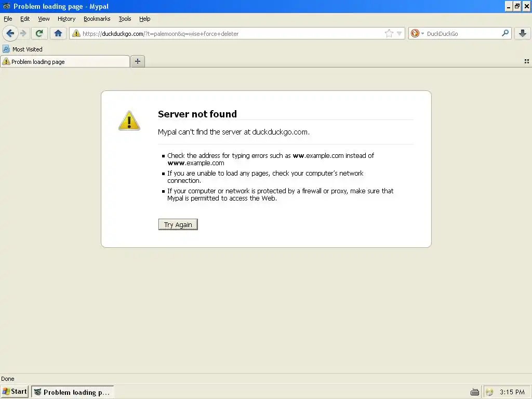
Task: Open the File menu
Action: tap(8, 19)
